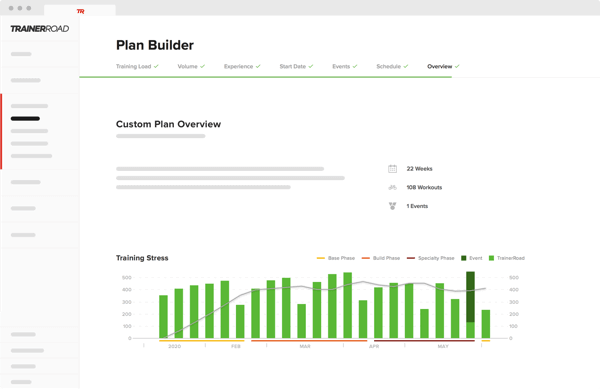The height and width of the screenshot is (390, 600).
Task: Go to the Experience step
Action: point(238,67)
